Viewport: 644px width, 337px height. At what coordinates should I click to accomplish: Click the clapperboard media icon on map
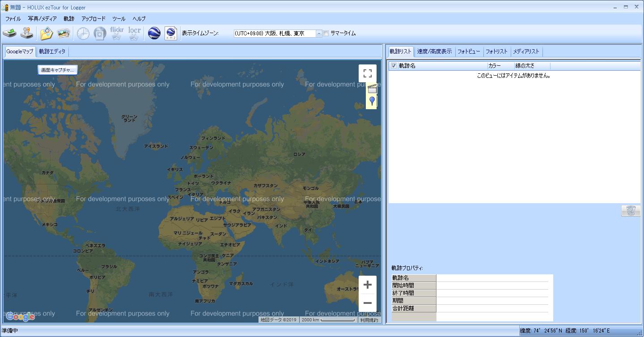point(372,89)
